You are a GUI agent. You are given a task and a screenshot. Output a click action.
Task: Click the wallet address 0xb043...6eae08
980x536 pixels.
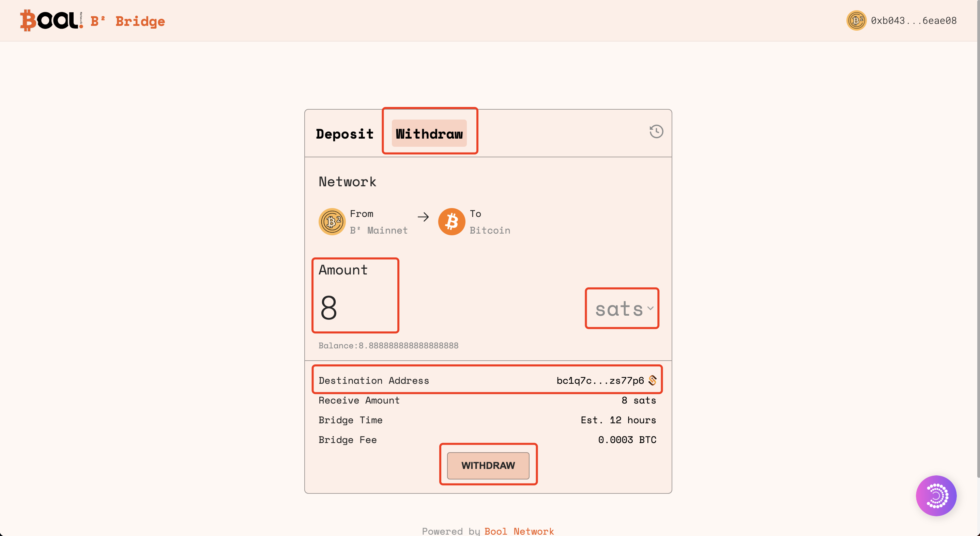[914, 20]
